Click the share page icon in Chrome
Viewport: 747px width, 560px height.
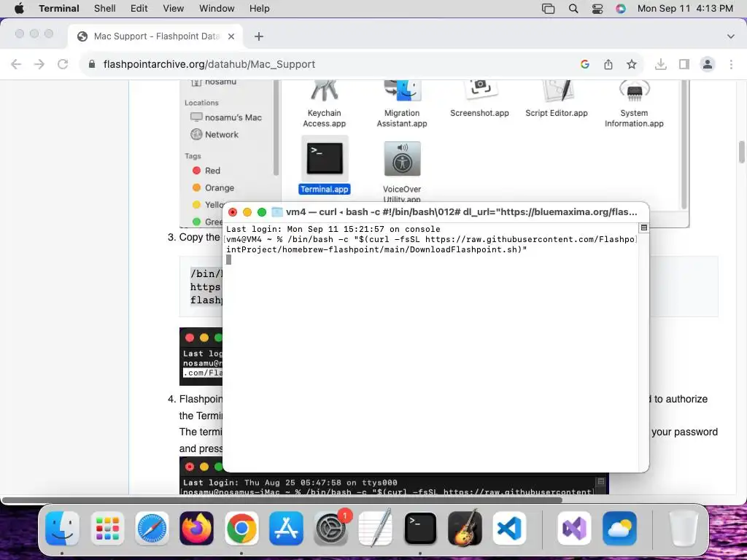click(x=608, y=64)
